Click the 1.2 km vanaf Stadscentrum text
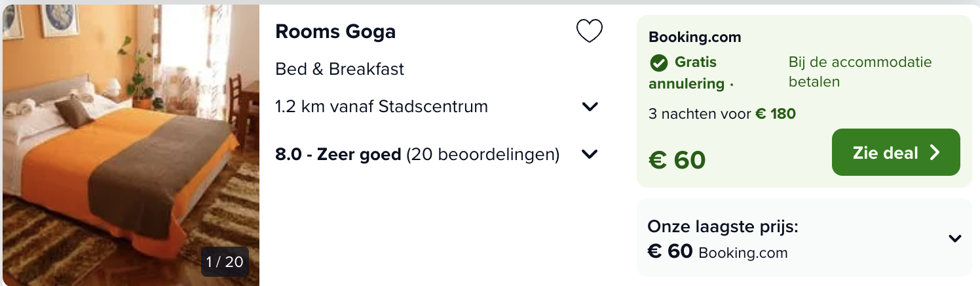Screen dimensions: 980x286 (382, 106)
